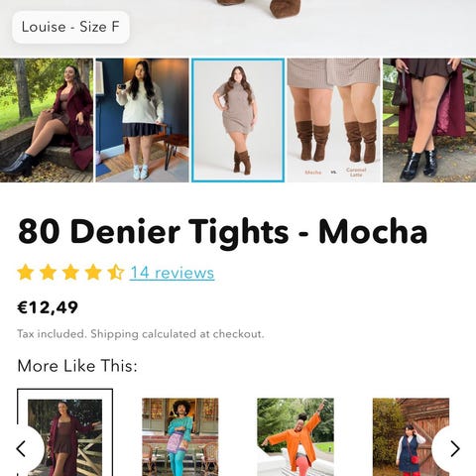This screenshot has width=476, height=476.
Task: Choose the teal tights outfit in More Like This
Action: tap(180, 437)
